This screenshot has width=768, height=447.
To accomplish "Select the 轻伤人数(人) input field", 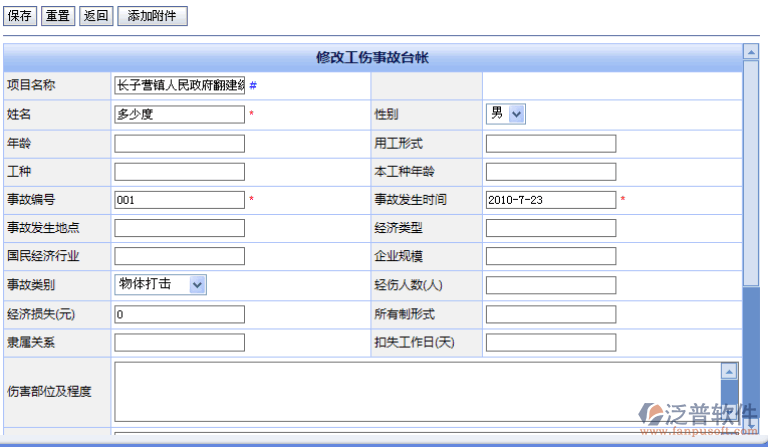I will (551, 285).
